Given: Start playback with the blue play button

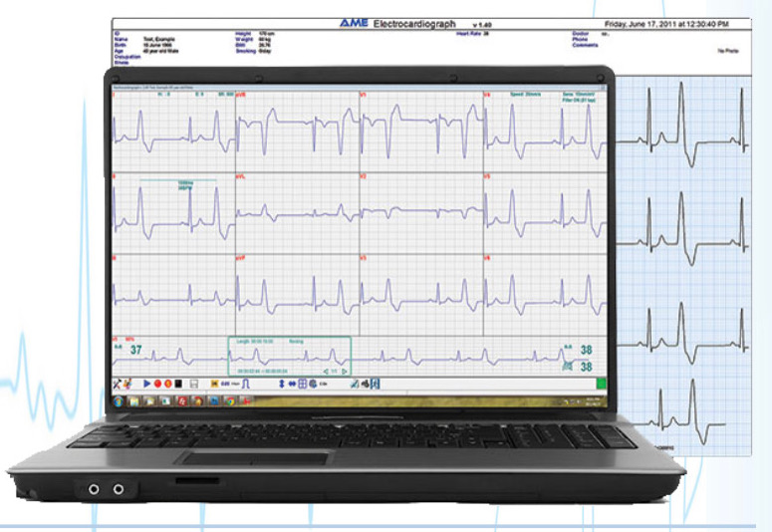Looking at the screenshot, I should (x=146, y=384).
